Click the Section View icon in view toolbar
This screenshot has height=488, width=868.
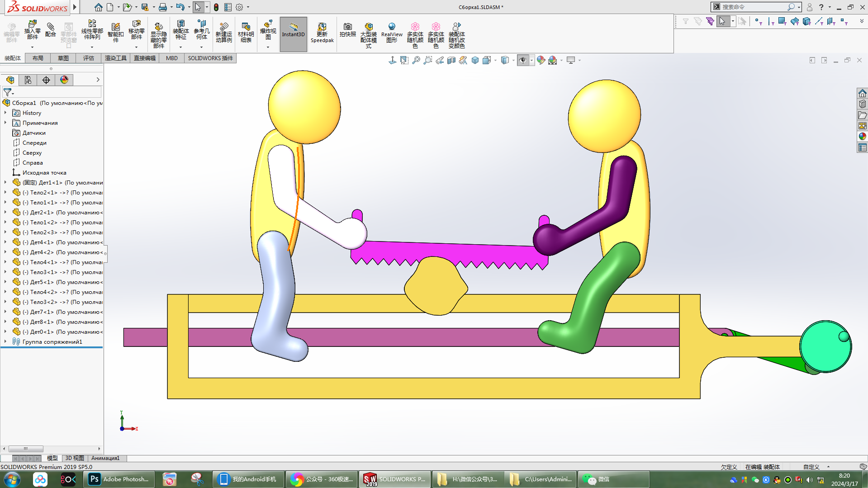(x=451, y=60)
